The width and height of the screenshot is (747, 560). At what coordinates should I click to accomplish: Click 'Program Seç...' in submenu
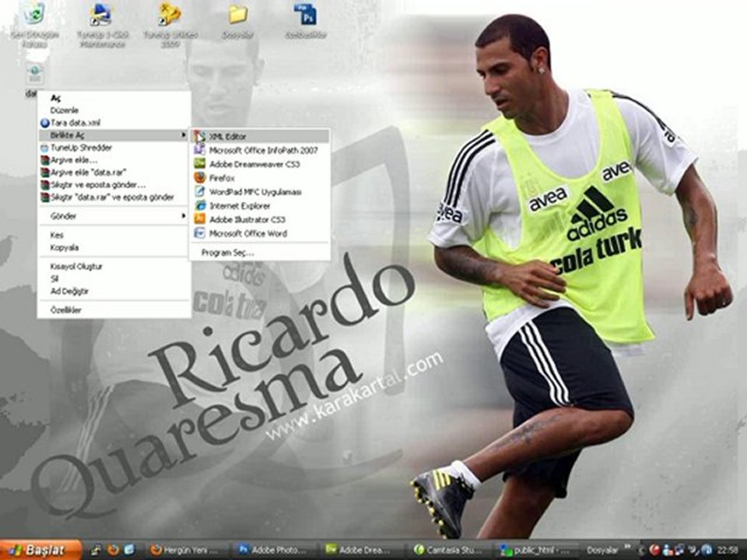(260, 253)
